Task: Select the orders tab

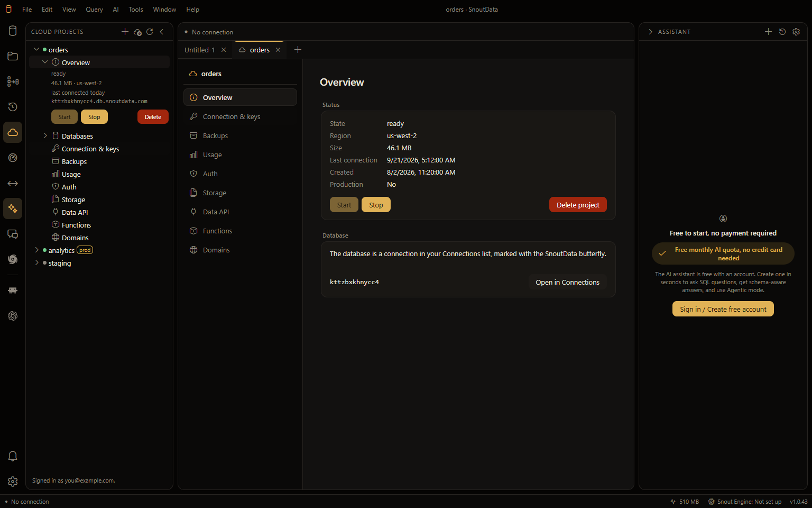Action: (260, 50)
